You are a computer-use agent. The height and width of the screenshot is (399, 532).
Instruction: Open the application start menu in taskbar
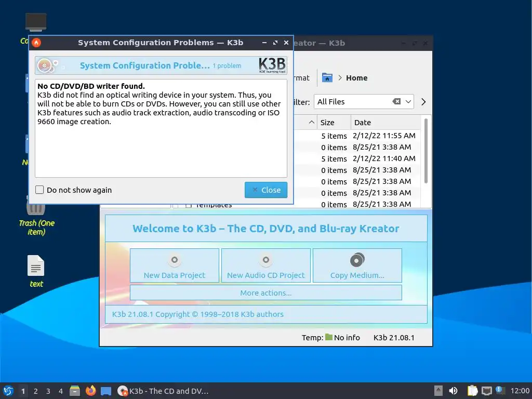8,391
